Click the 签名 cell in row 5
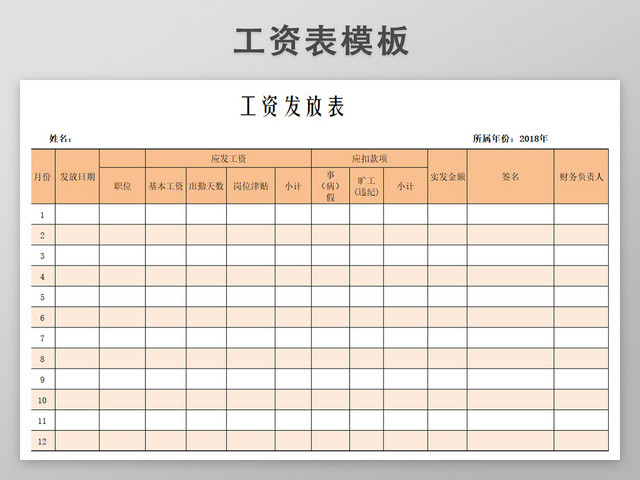This screenshot has width=640, height=480. point(511,297)
